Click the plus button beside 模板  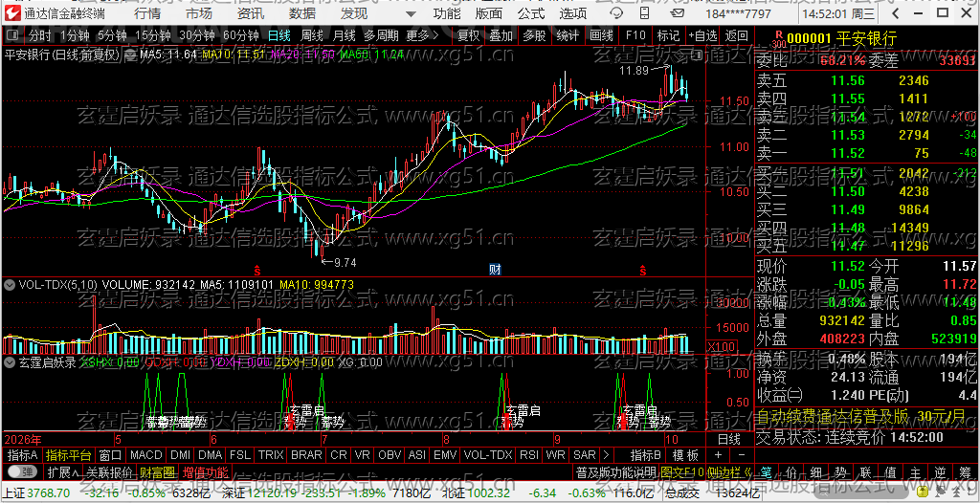pos(718,454)
